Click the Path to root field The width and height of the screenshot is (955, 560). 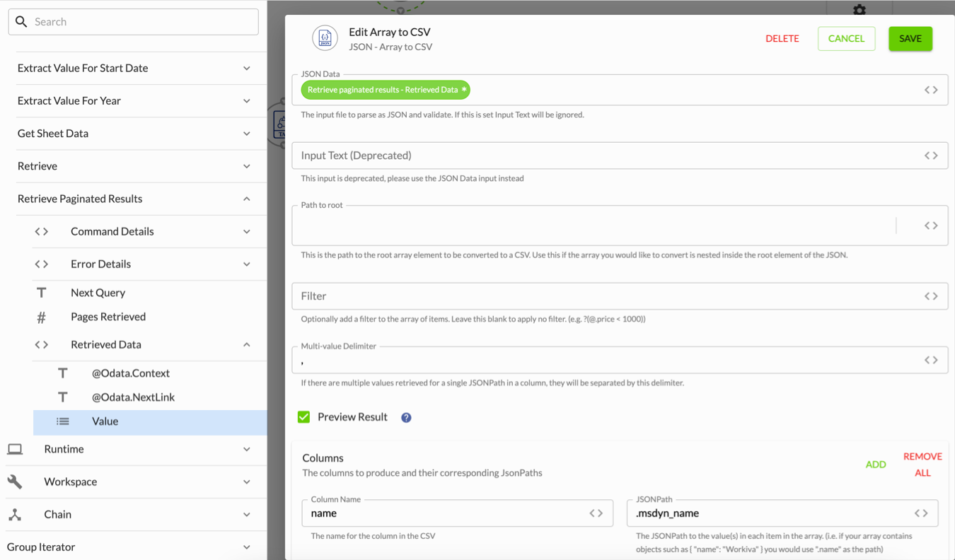coord(620,226)
